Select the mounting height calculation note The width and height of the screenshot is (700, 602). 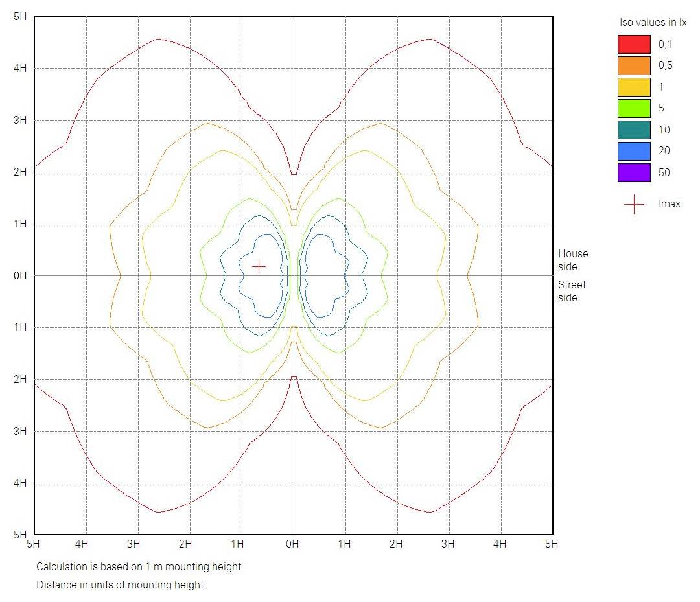tap(140, 567)
